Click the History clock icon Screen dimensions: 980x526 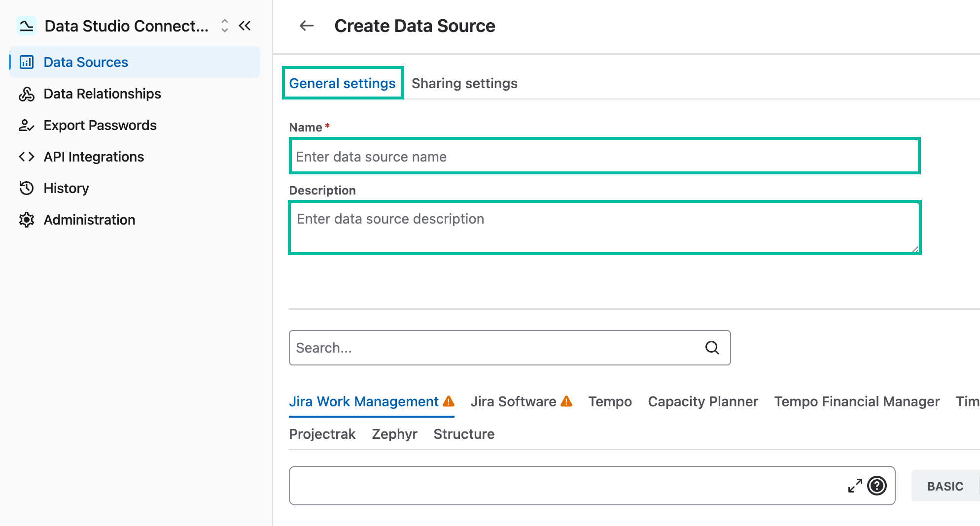pos(27,188)
